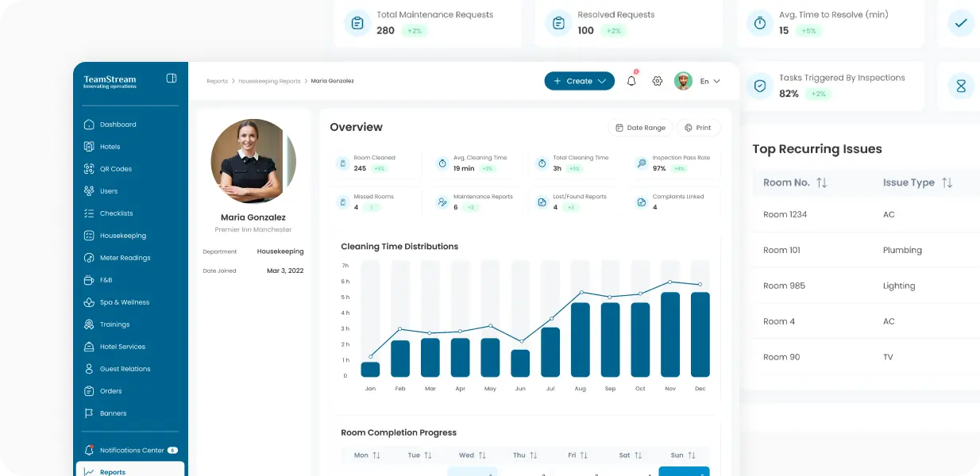Toggle sort on Issue Type column
This screenshot has height=476, width=980.
[947, 182]
